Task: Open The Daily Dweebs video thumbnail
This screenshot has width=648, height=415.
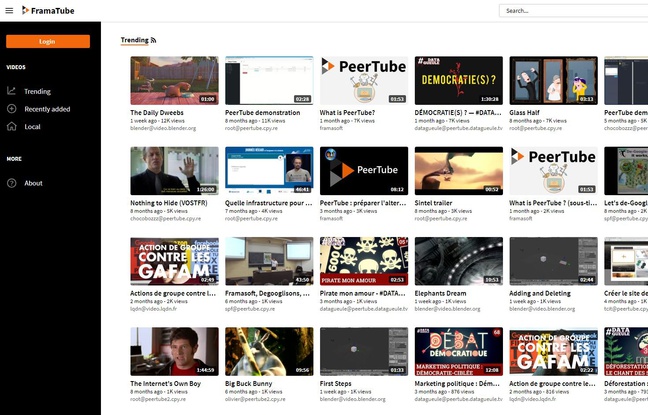Action: click(174, 81)
